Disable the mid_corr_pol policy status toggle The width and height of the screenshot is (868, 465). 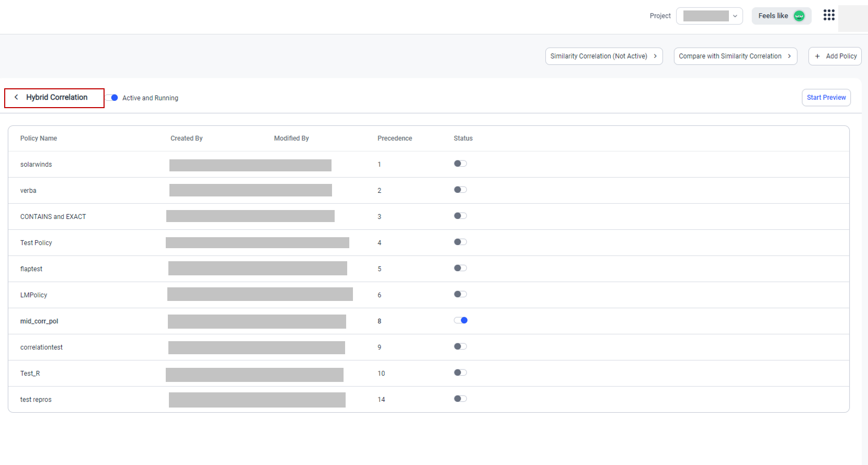[x=461, y=320]
